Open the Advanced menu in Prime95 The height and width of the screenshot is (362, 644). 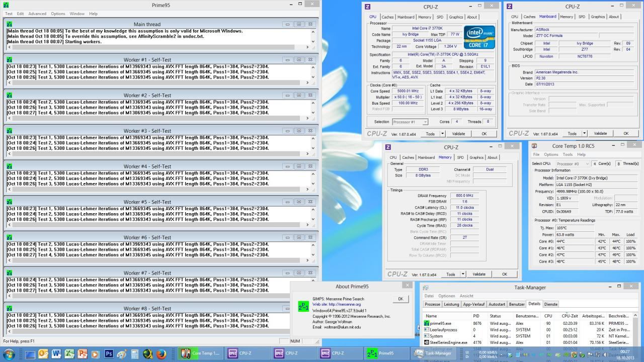37,14
